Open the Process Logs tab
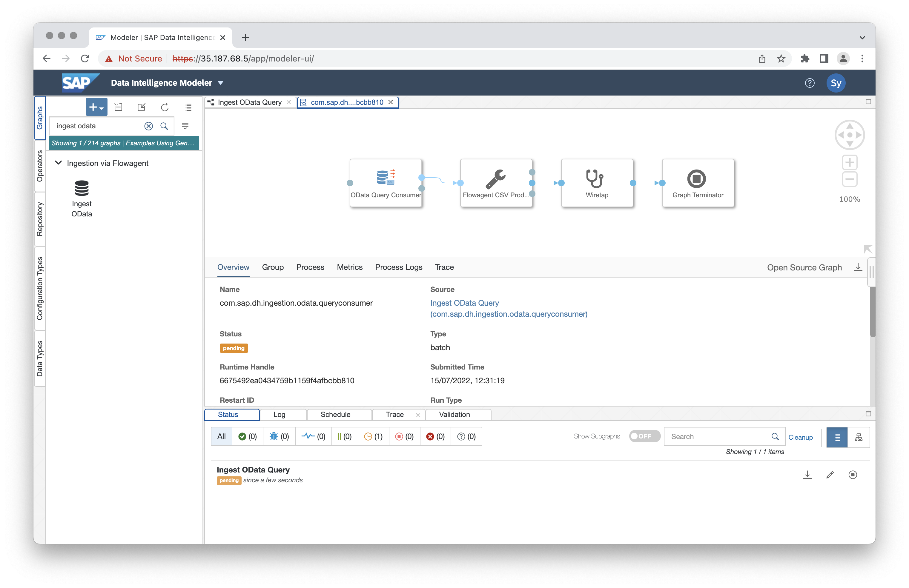 point(398,267)
